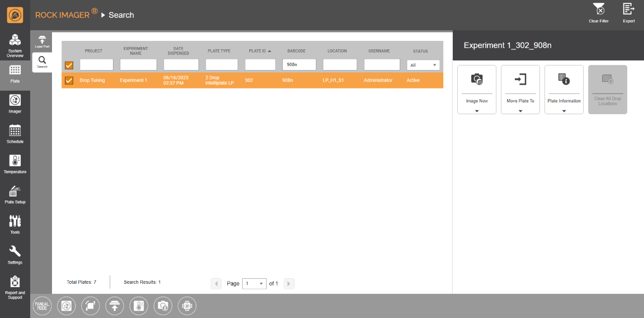Viewport: 644px width, 318px height.
Task: Open System Overview from the sidebar
Action: [15, 45]
